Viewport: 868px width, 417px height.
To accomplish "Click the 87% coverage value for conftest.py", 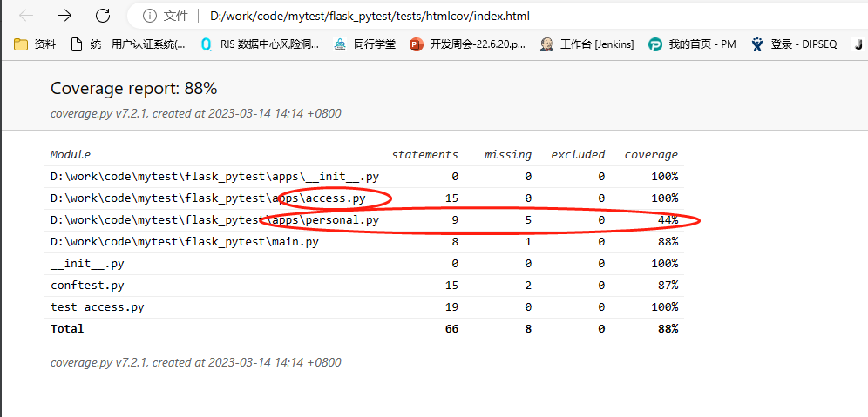I will (668, 286).
